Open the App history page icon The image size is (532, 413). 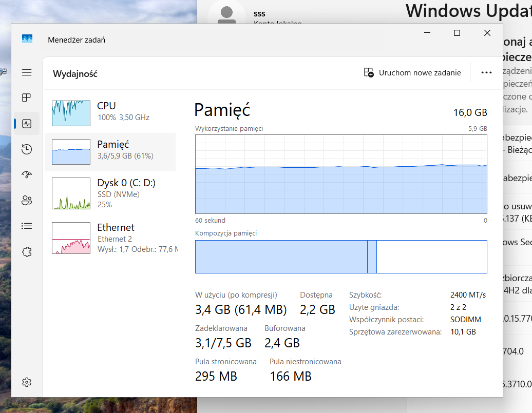(x=27, y=149)
